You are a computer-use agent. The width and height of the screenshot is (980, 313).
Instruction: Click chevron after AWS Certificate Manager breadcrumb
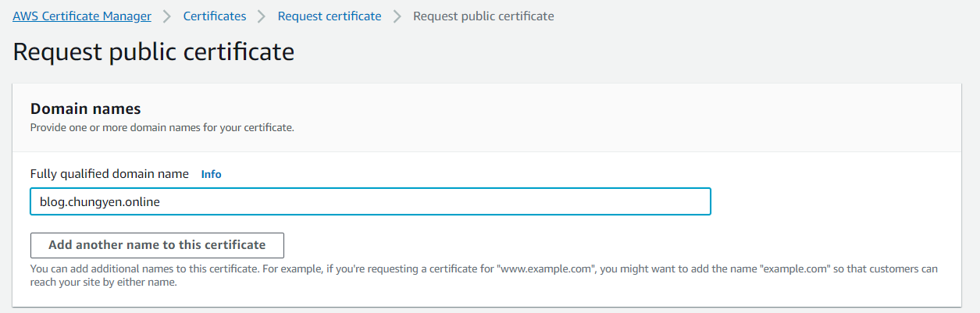(x=167, y=16)
